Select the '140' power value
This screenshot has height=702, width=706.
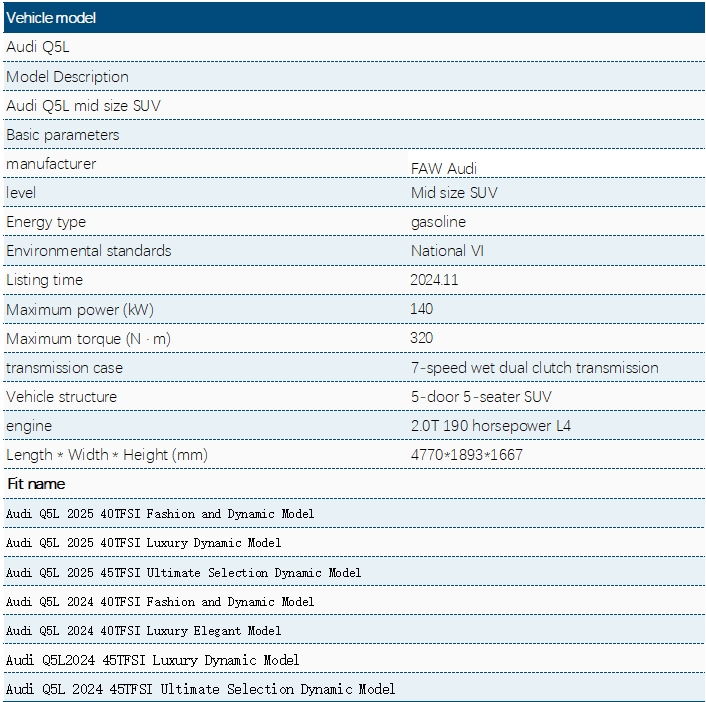pyautogui.click(x=421, y=309)
